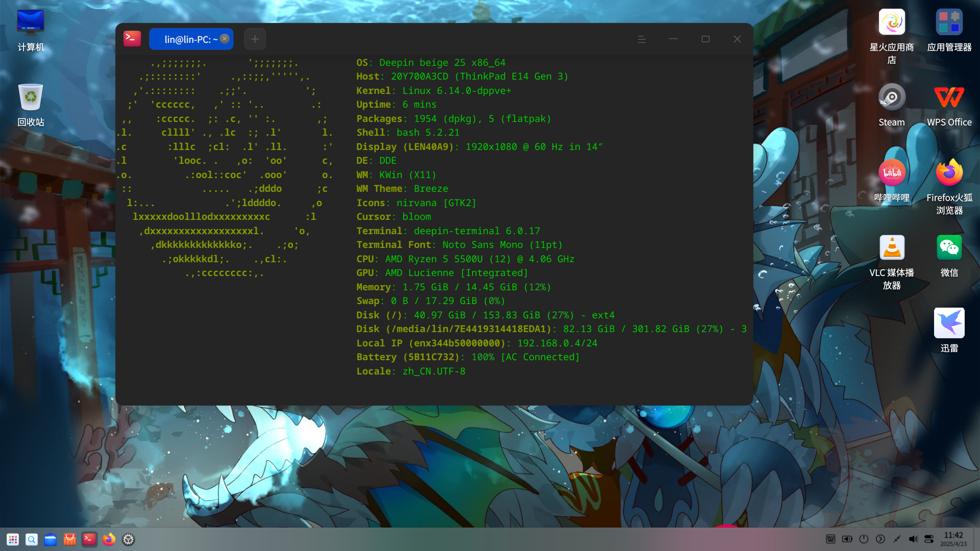The image size is (980, 551).
Task: Click the 'Shell: bash 5.2.21' line
Action: point(408,133)
